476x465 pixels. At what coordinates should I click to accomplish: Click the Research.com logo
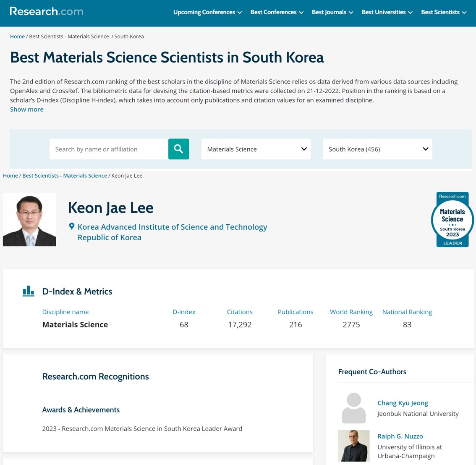click(46, 11)
